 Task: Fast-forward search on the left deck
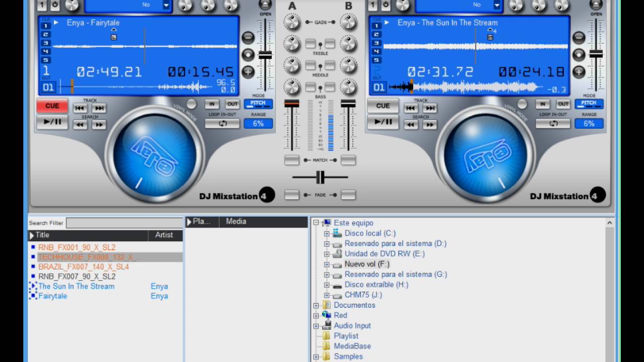point(99,125)
